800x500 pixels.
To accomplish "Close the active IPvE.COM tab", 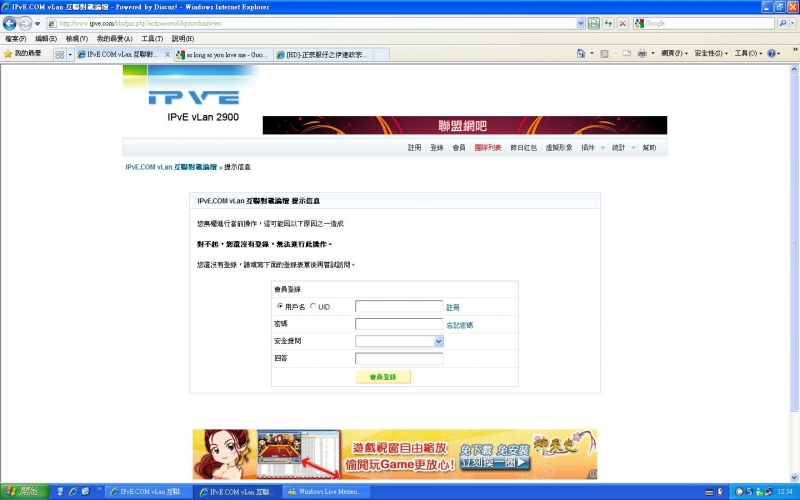I will 167,55.
